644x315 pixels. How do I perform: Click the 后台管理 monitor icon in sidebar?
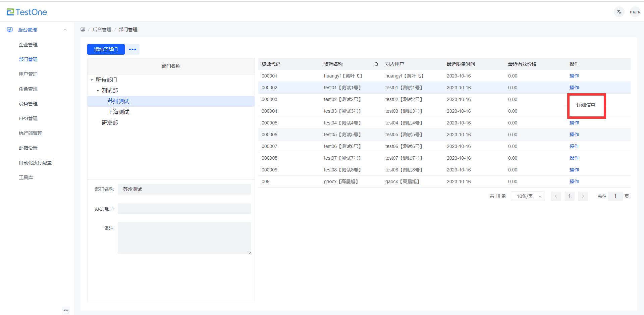10,30
